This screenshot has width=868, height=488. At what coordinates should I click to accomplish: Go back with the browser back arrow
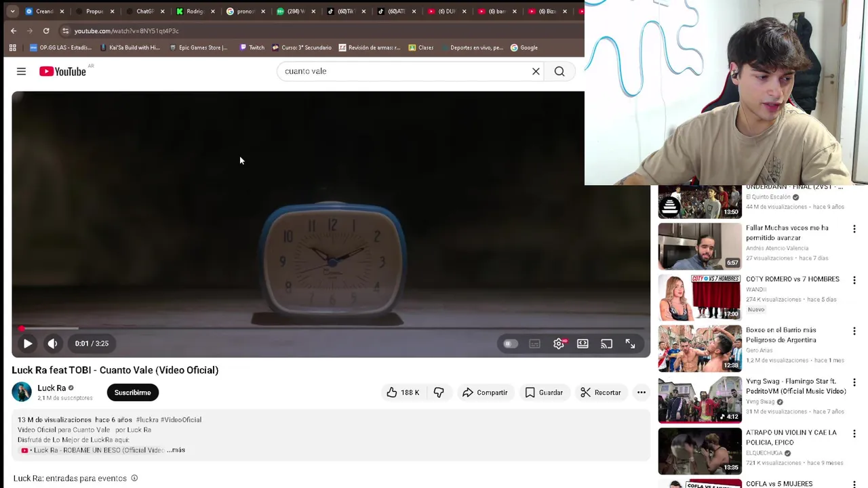14,30
